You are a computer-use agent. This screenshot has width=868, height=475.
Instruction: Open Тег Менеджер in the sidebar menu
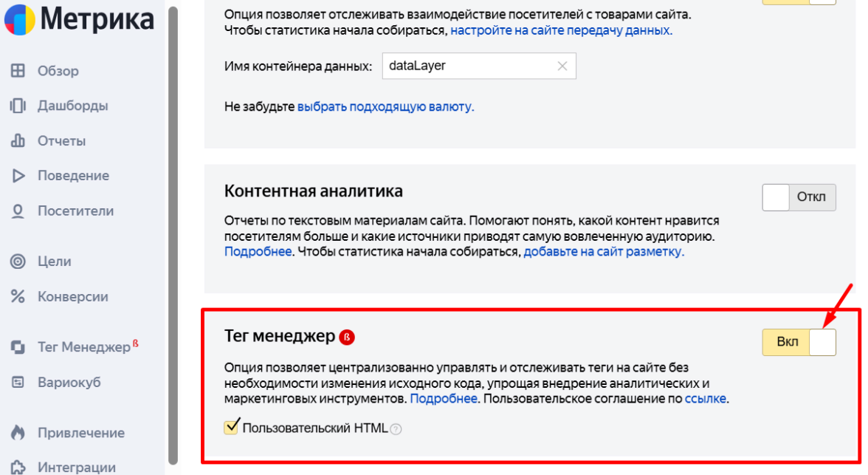83,347
